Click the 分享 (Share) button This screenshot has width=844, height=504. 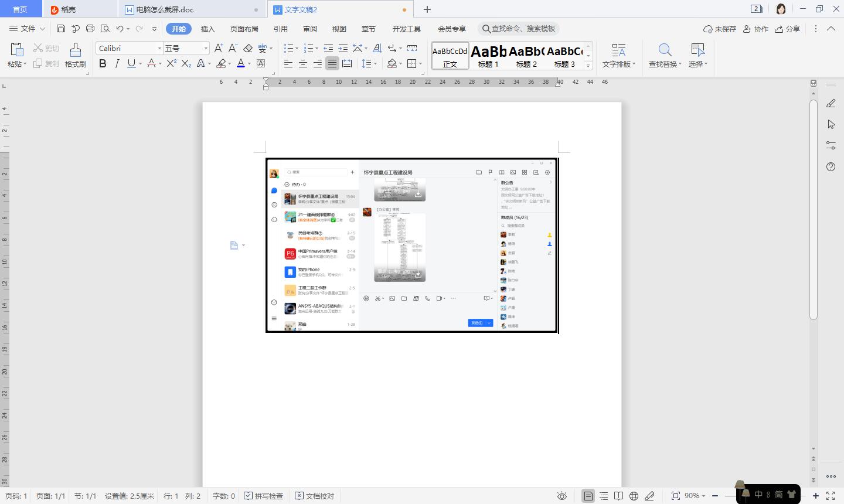787,29
